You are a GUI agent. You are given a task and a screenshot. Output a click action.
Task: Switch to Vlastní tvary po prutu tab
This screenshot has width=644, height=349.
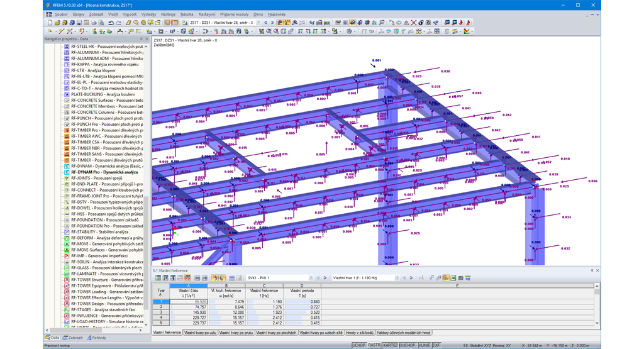point(236,333)
